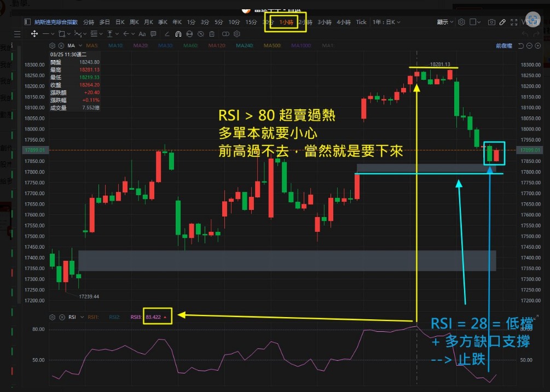Switch to the 1小時 timeframe tab

coord(286,22)
